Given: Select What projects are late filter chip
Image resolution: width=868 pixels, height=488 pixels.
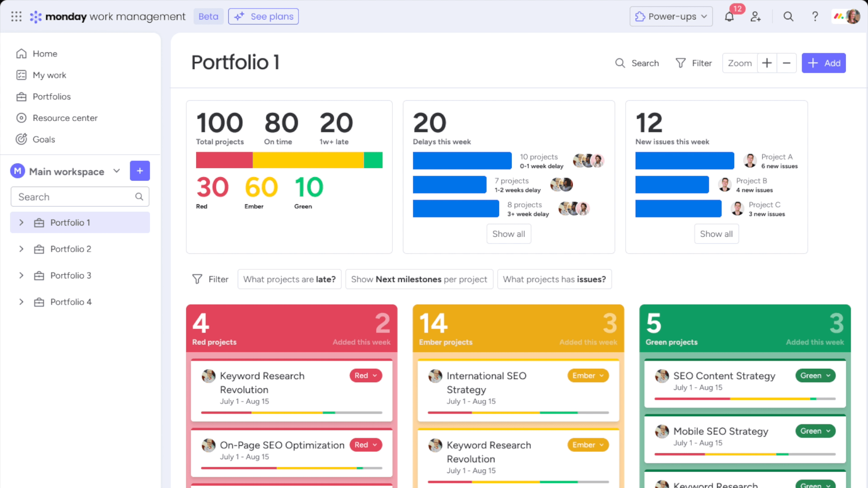Looking at the screenshot, I should coord(289,279).
